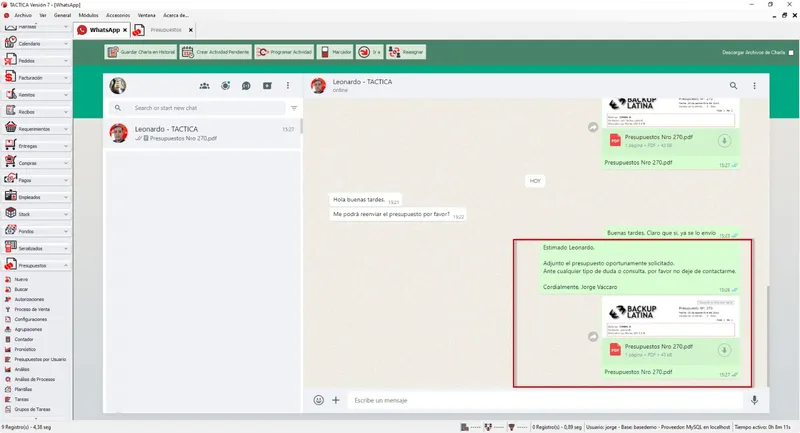Click the voice message microphone
The width and height of the screenshot is (800, 433).
(x=755, y=400)
